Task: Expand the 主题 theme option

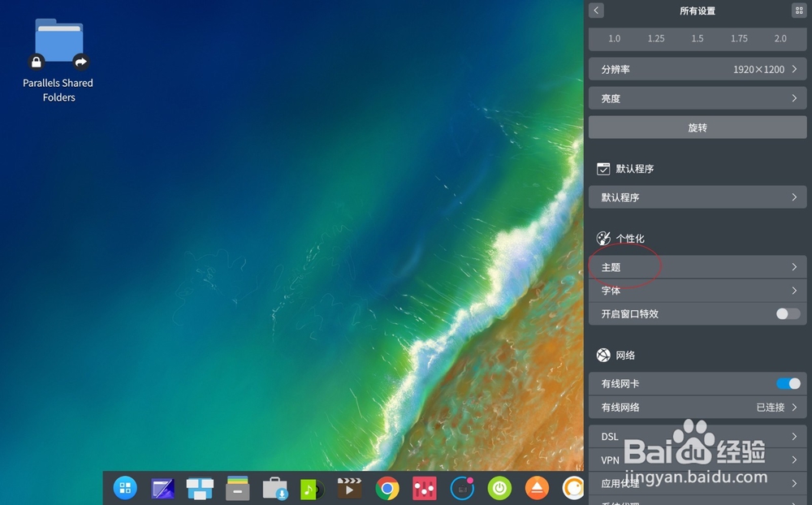Action: pos(697,266)
